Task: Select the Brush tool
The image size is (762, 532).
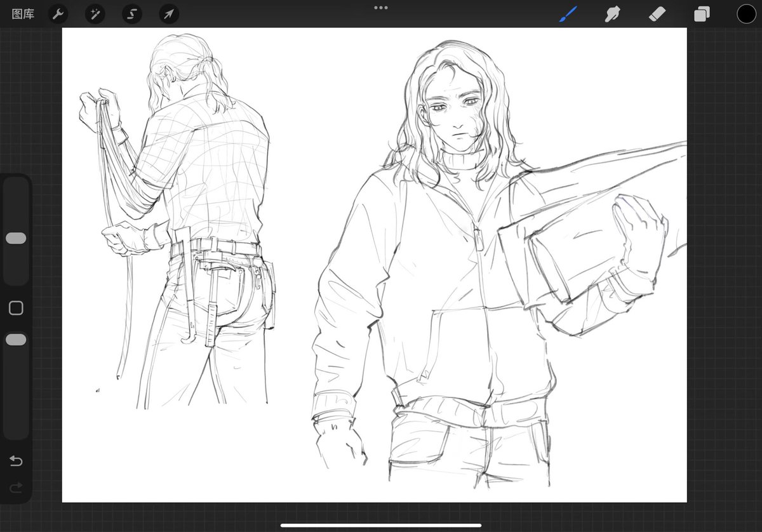Action: click(568, 13)
